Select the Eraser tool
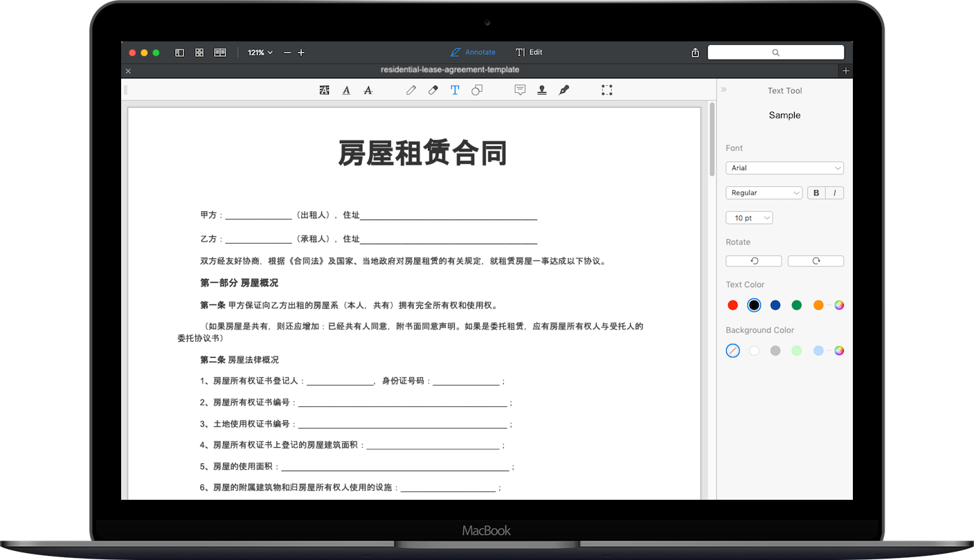The image size is (974, 560). [x=433, y=90]
